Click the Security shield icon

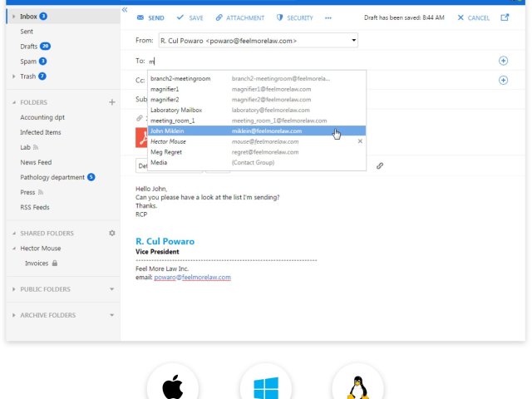(279, 17)
